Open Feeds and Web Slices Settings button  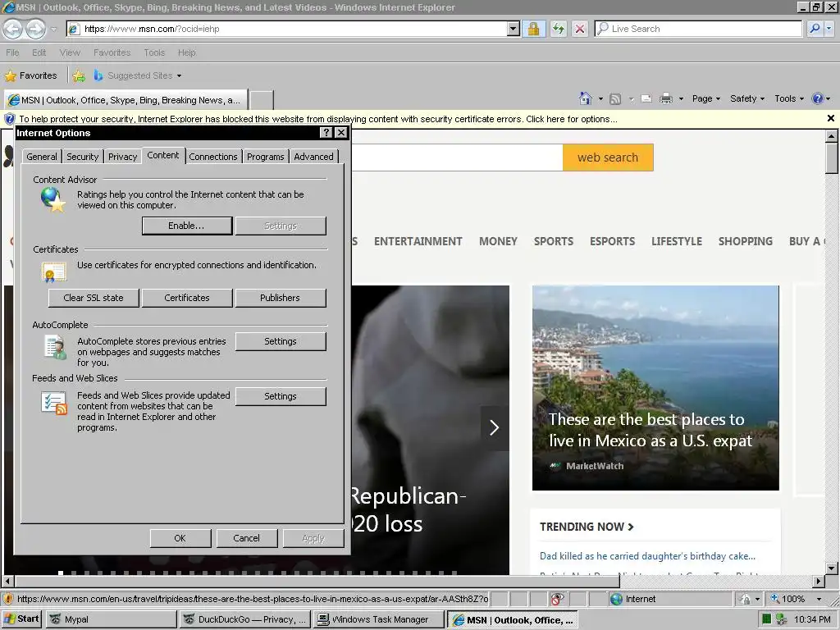coord(281,396)
